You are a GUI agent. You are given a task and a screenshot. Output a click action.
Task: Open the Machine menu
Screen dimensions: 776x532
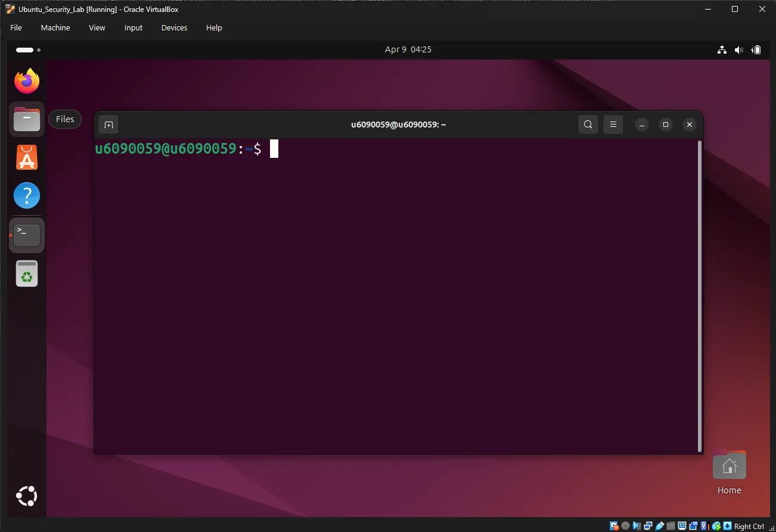pos(55,27)
